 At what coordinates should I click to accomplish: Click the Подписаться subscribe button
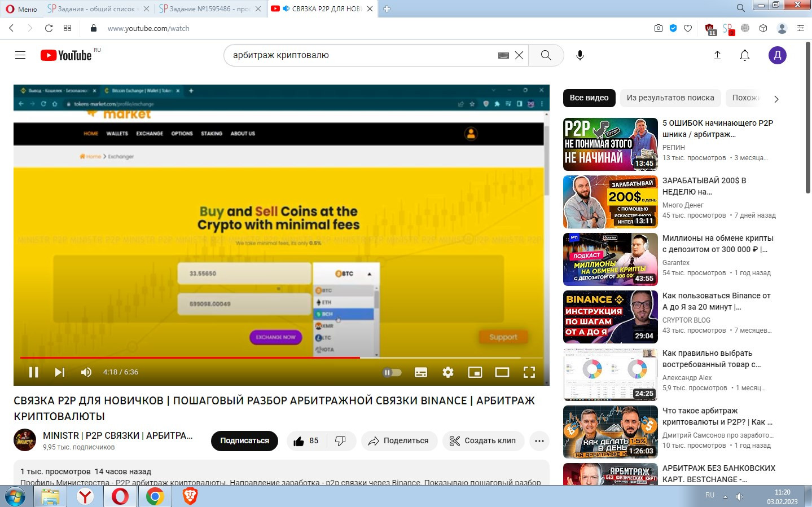point(244,441)
